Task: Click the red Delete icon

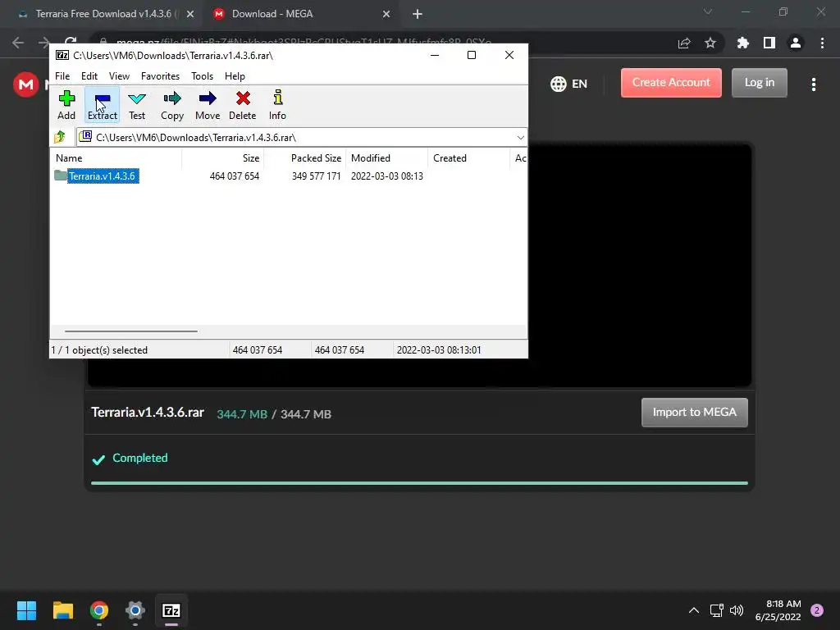Action: tap(243, 104)
